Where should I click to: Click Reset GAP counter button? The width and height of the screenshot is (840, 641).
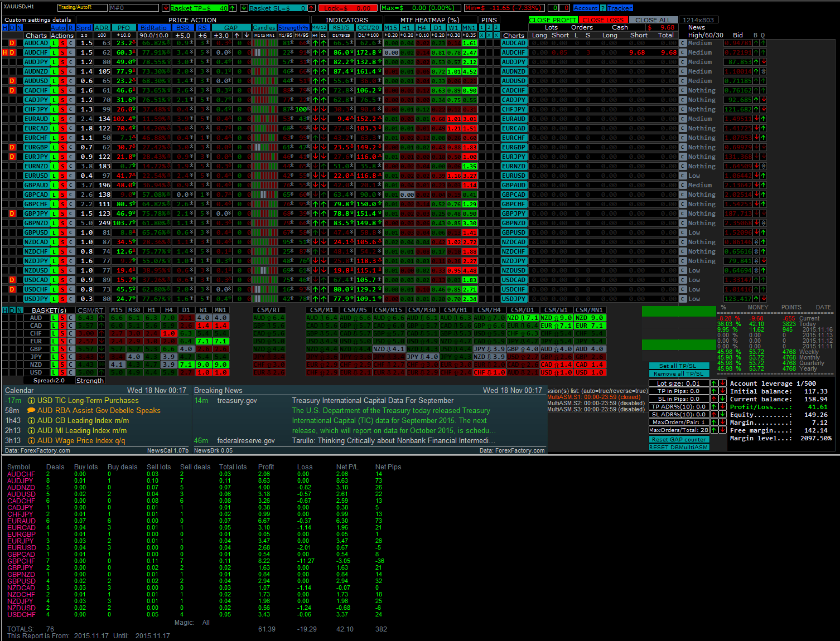point(679,440)
